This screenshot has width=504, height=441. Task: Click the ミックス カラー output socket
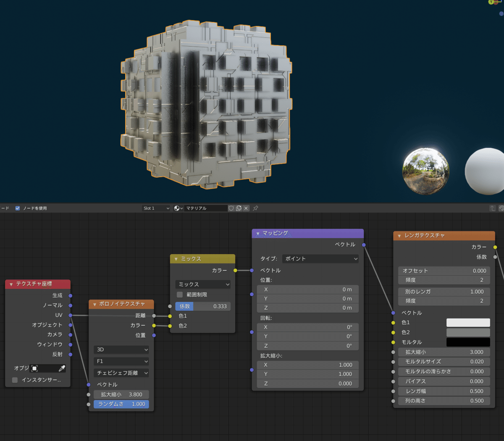coord(235,270)
